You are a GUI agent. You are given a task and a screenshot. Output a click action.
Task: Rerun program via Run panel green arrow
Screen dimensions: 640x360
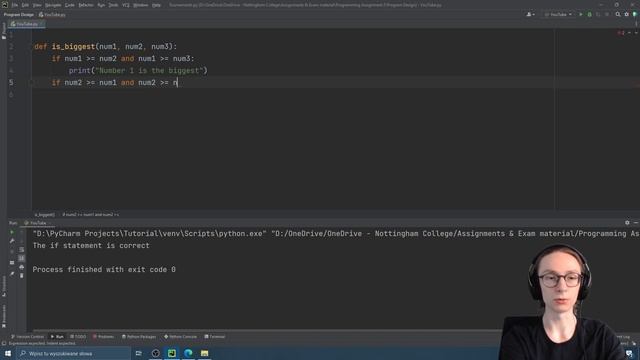point(12,232)
